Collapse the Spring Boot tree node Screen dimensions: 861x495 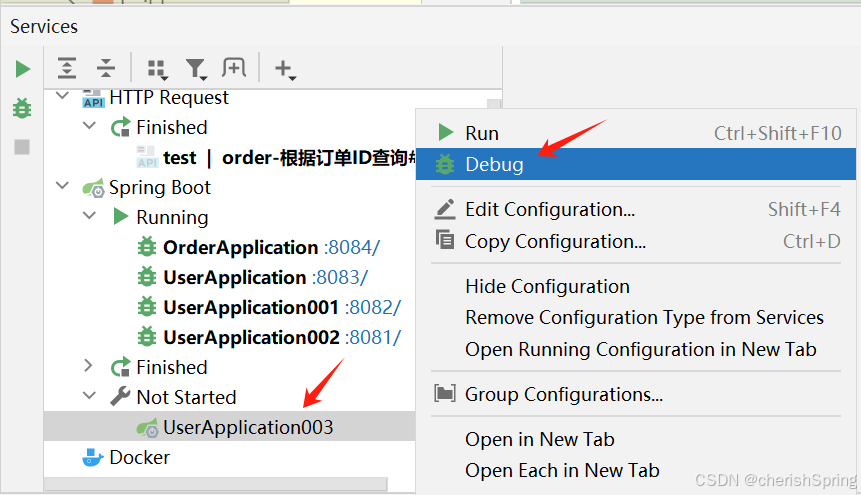coord(63,186)
